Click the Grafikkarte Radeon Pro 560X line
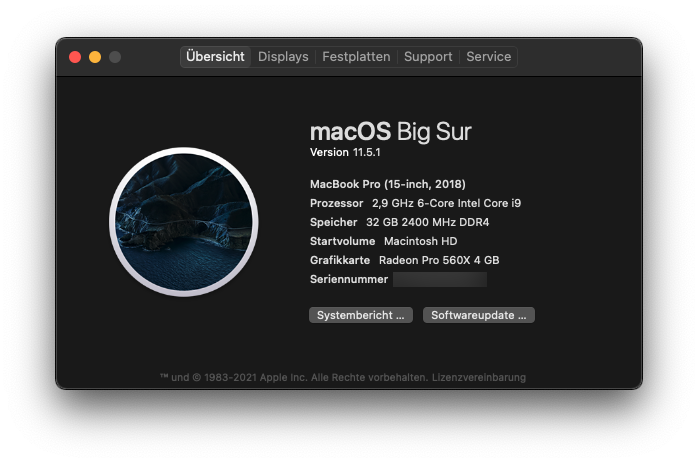The height and width of the screenshot is (463, 698). (405, 260)
